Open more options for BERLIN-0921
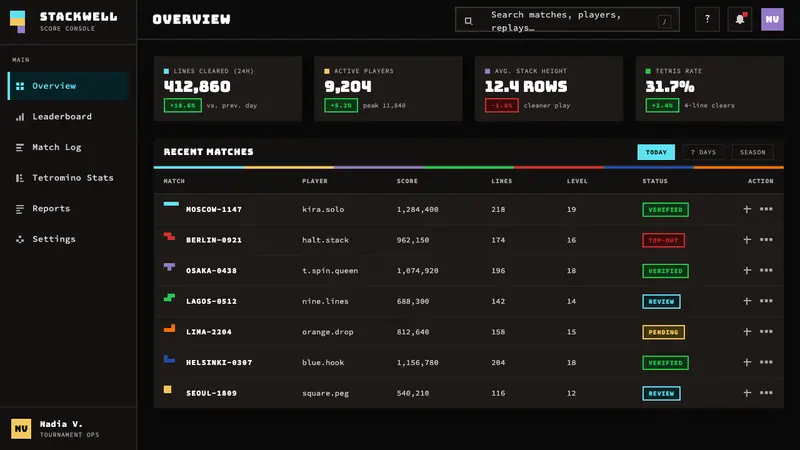800x450 pixels. click(x=766, y=240)
